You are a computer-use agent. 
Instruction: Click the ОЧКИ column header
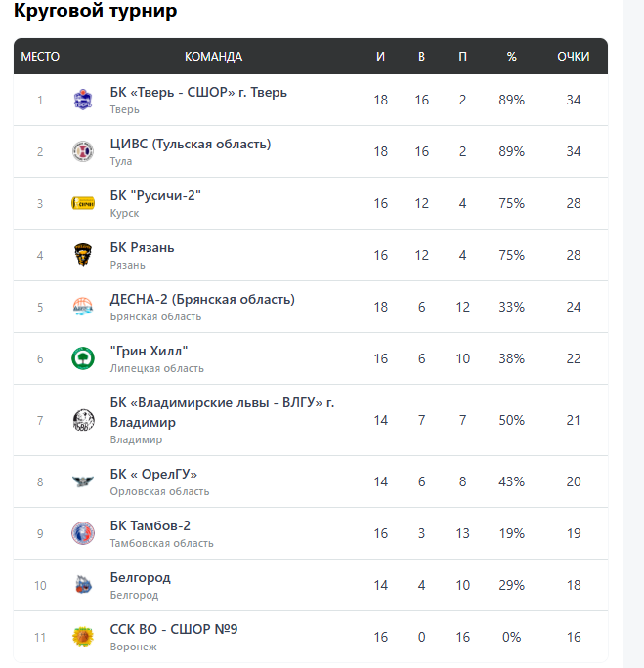pos(574,57)
